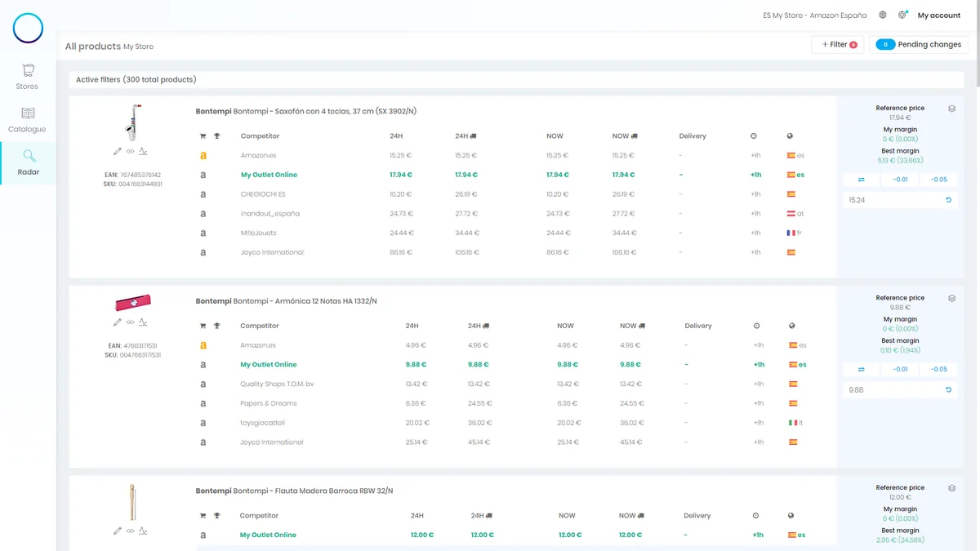Click the globe language icon in header

(x=883, y=16)
